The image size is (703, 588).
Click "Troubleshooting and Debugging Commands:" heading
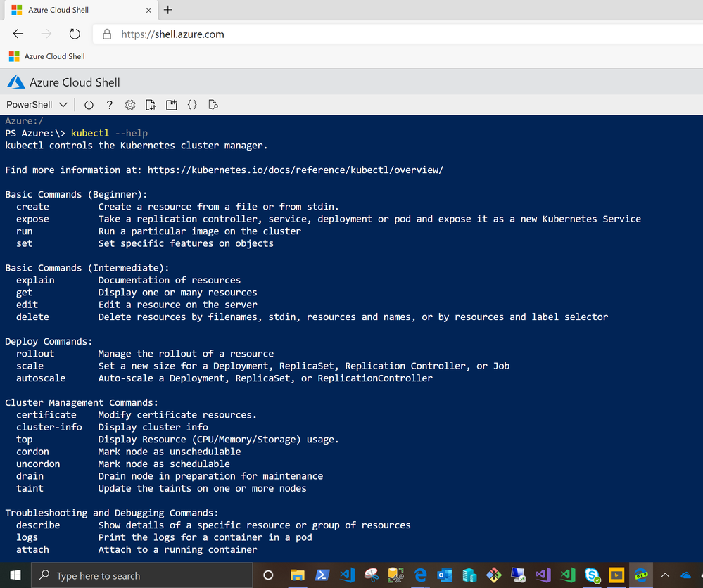[112, 513]
